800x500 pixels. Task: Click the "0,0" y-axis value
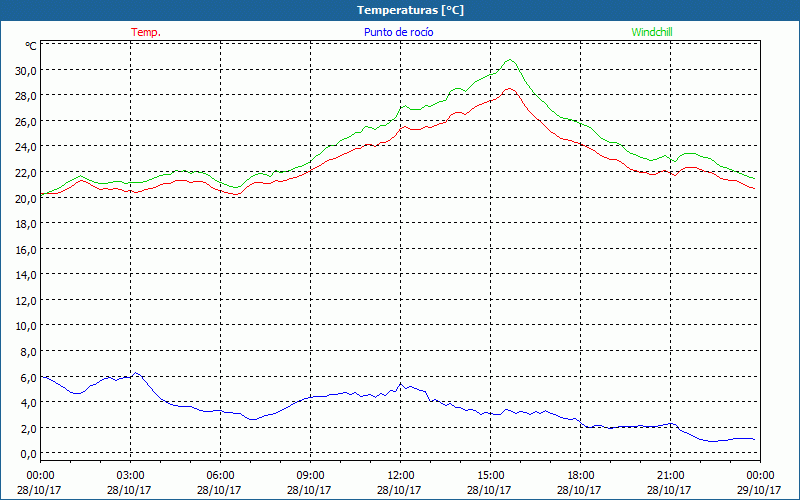[29, 454]
